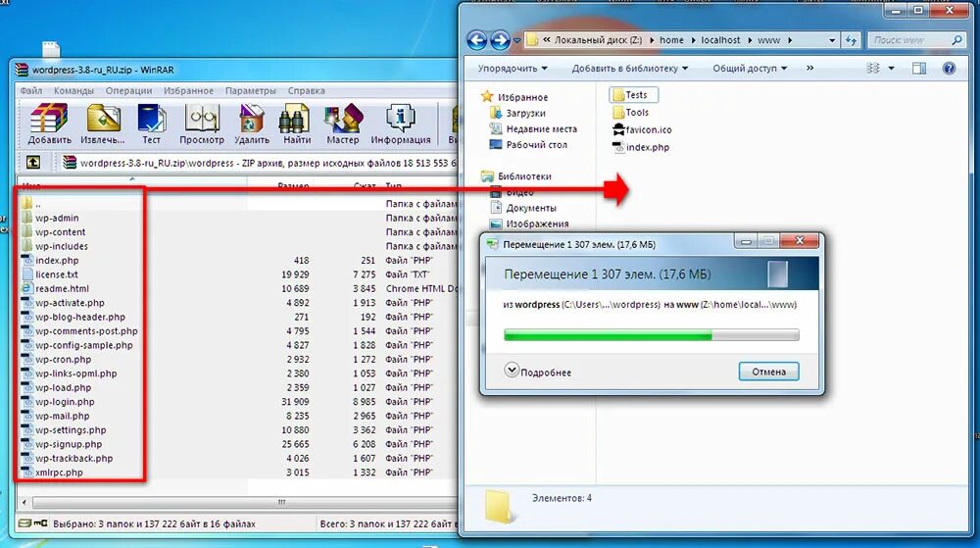Click the WinRAR status bar drive icon
Image resolution: width=980 pixels, height=548 pixels.
24,523
